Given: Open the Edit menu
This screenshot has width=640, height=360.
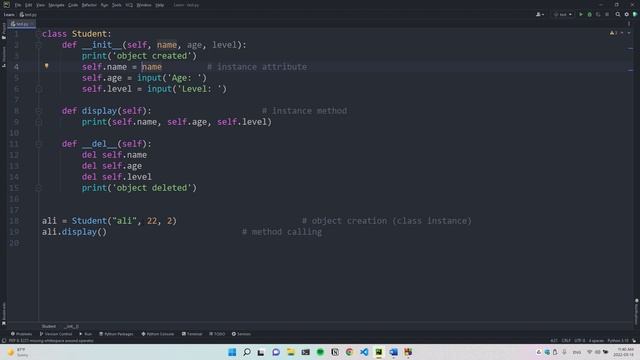Looking at the screenshot, I should pos(28,5).
